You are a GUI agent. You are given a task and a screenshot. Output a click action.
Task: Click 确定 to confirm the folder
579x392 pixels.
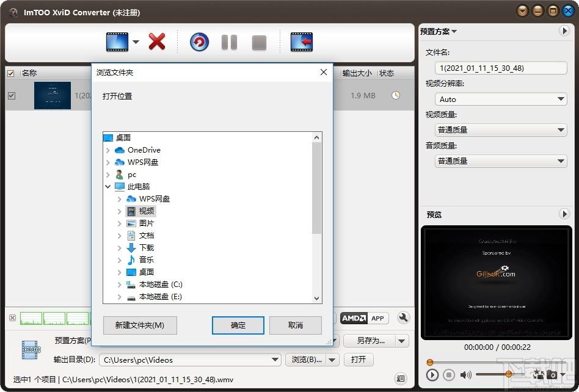click(238, 325)
